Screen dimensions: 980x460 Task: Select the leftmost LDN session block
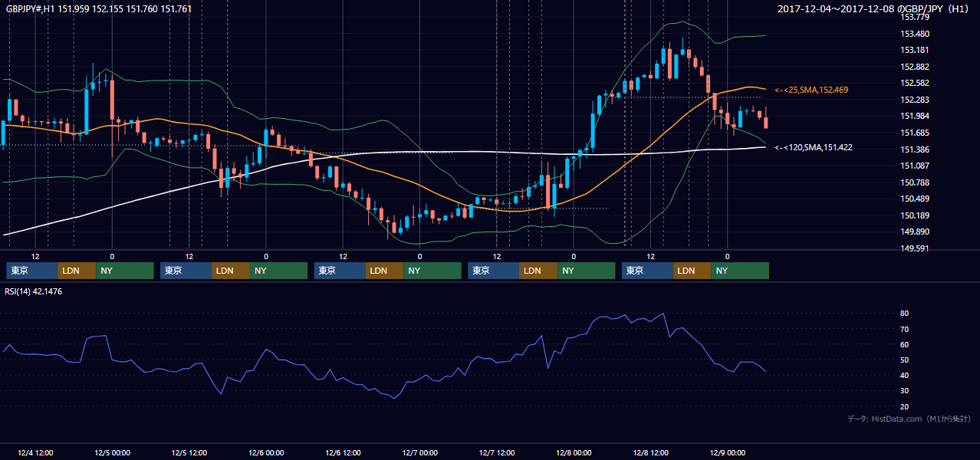pyautogui.click(x=77, y=271)
